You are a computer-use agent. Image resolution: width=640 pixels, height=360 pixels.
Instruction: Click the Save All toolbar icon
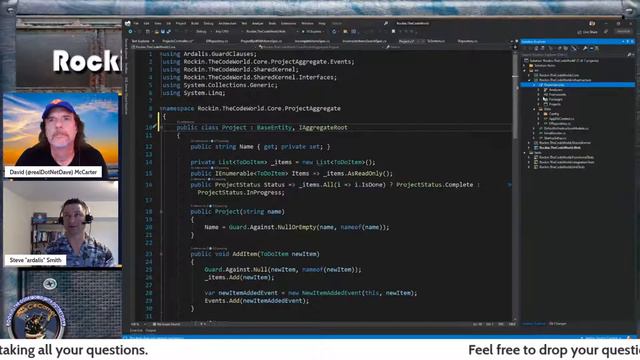[168, 31]
